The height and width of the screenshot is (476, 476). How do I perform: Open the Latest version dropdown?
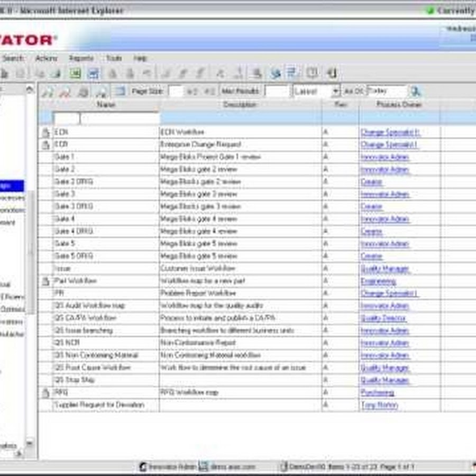tap(335, 91)
